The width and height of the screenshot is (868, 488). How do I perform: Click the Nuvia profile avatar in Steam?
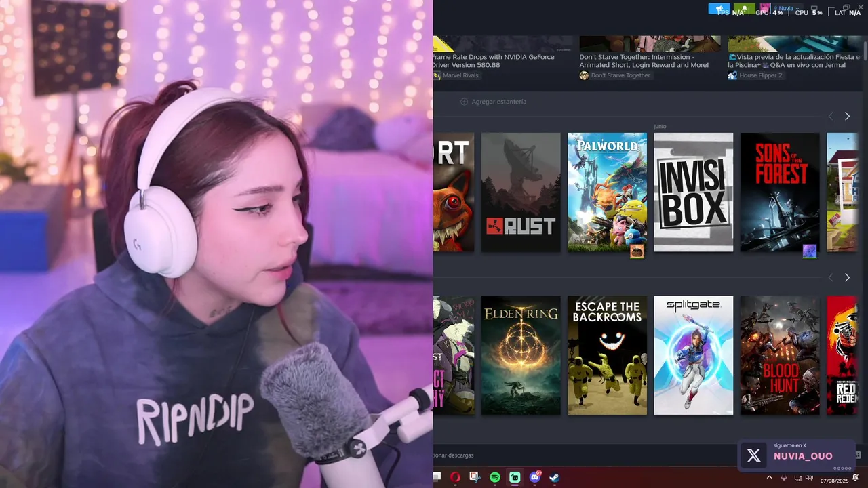click(x=765, y=9)
